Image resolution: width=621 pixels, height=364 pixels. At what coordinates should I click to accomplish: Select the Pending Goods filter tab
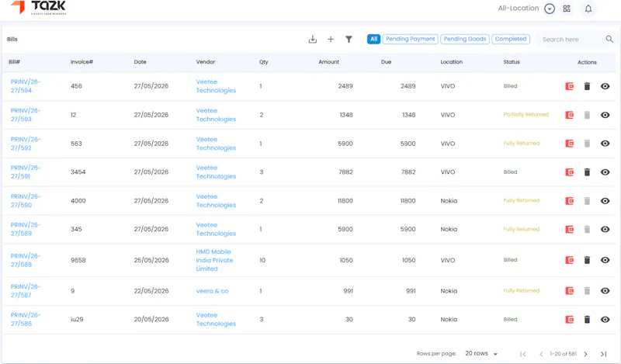tap(465, 39)
